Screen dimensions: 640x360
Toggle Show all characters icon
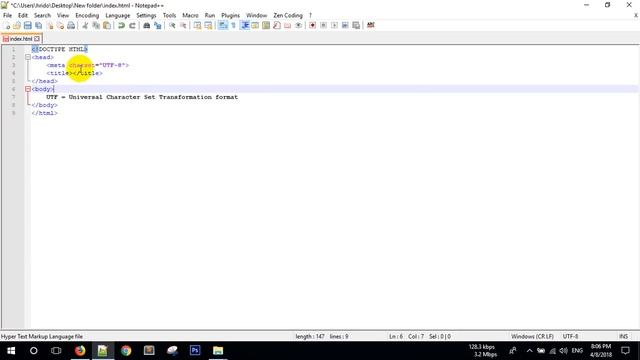pyautogui.click(x=233, y=25)
